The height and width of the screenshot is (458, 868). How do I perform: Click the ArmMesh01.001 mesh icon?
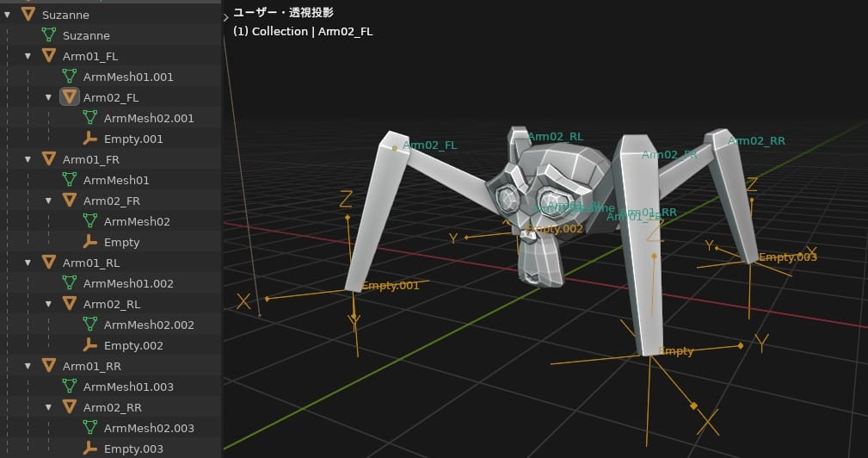click(69, 76)
